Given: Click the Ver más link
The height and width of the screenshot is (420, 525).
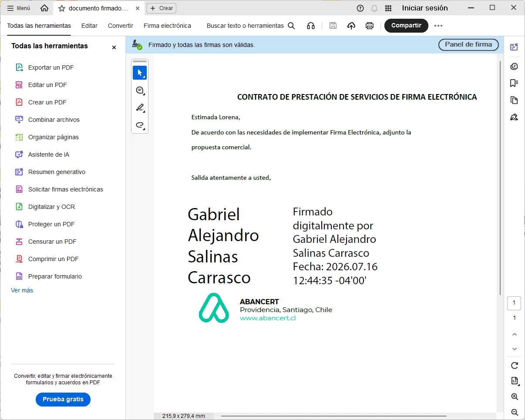Looking at the screenshot, I should 22,290.
